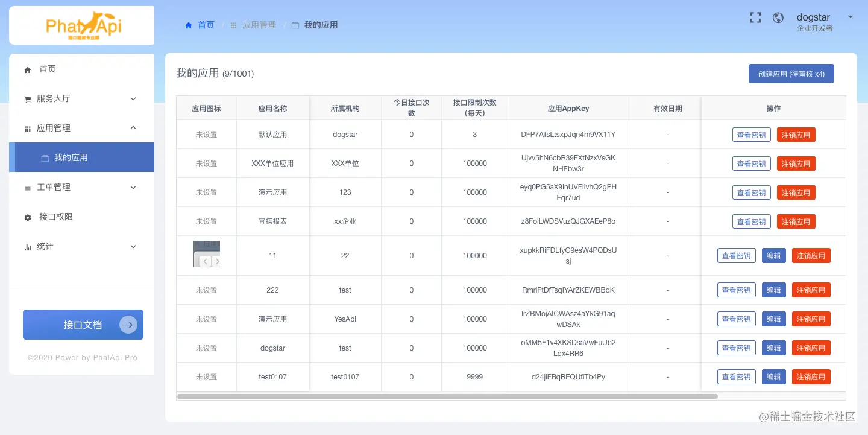Click 注销应用 for XXX单位应用

click(796, 164)
